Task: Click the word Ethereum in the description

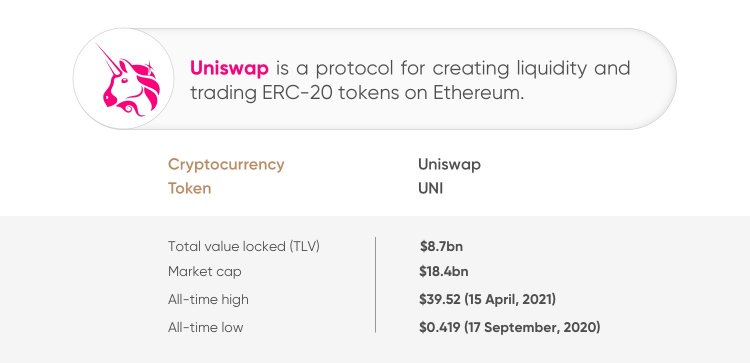Action: pyautogui.click(x=478, y=93)
